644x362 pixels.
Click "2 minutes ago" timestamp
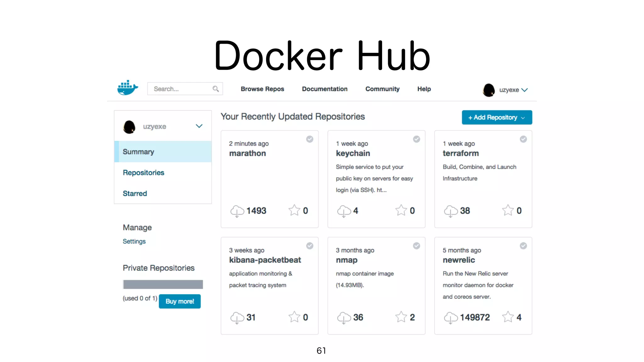coord(249,144)
